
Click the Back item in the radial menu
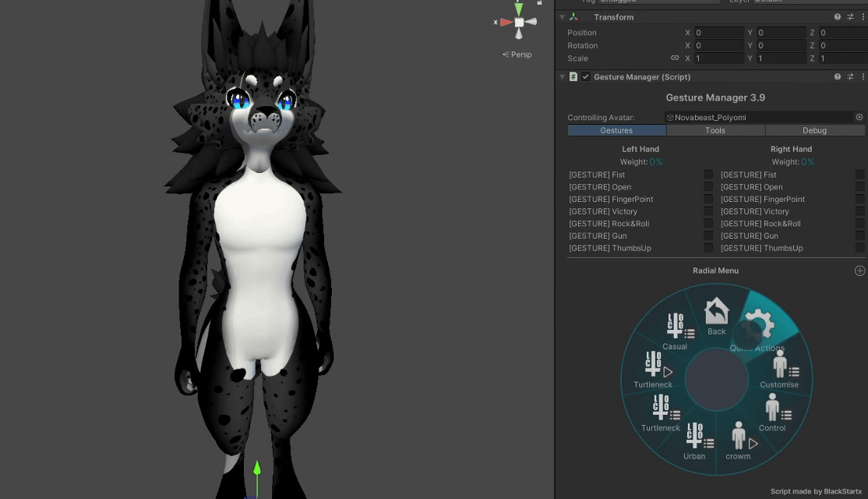pos(716,317)
